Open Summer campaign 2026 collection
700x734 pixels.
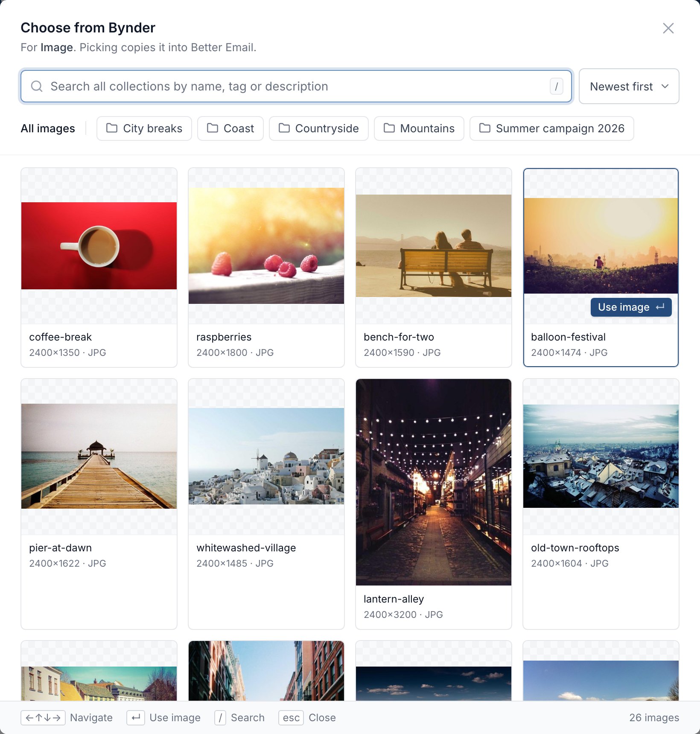552,128
